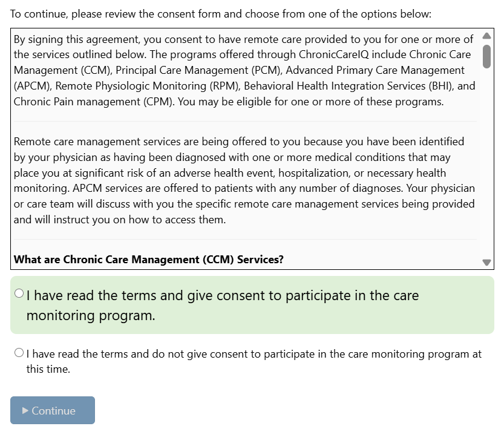Click the instruction 'To continue, please review the consent form'
The image size is (504, 426).
point(220,14)
